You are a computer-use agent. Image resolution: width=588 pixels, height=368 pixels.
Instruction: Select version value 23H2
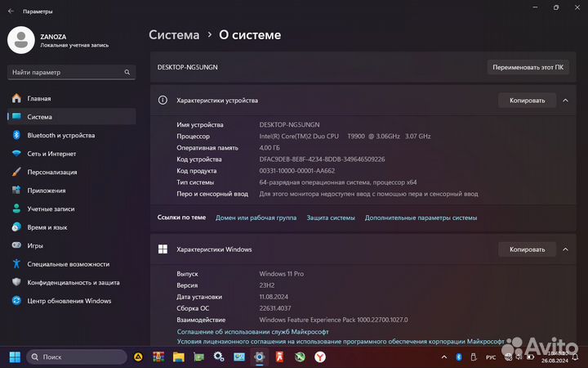pos(266,285)
